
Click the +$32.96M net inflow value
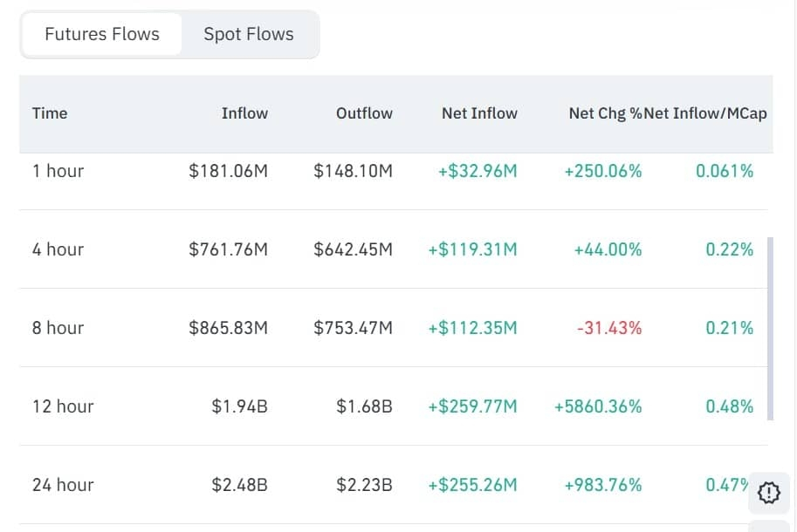[478, 171]
